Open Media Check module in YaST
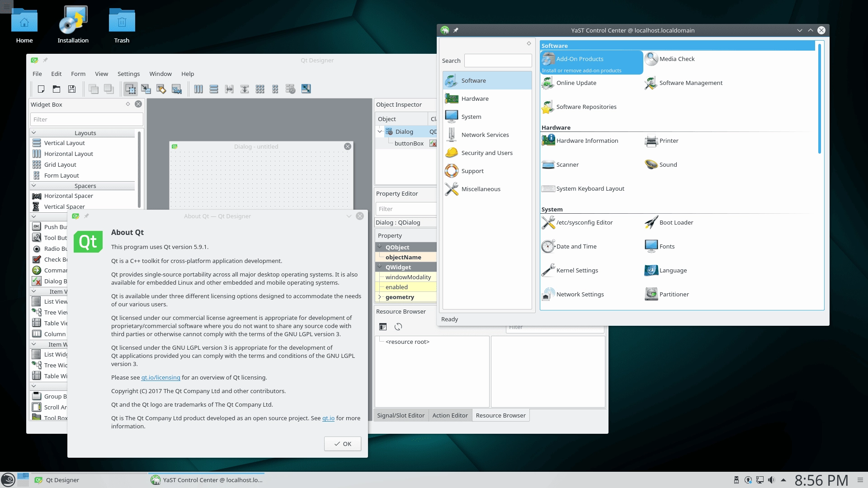Viewport: 868px width, 488px height. 670,59
